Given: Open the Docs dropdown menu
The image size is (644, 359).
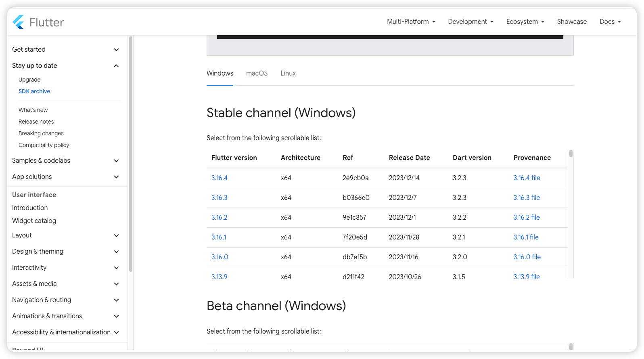Looking at the screenshot, I should [x=610, y=22].
